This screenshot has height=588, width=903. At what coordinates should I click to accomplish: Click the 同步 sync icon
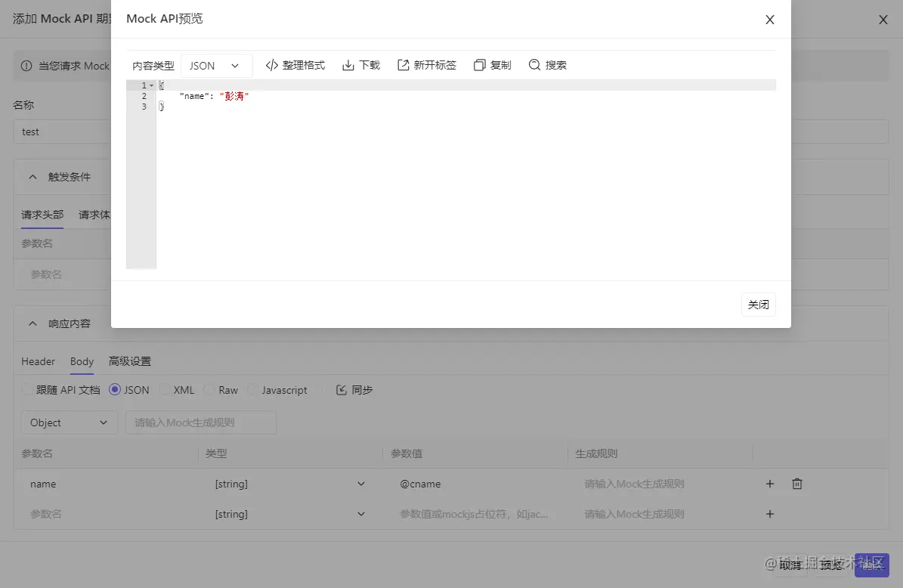coord(342,390)
